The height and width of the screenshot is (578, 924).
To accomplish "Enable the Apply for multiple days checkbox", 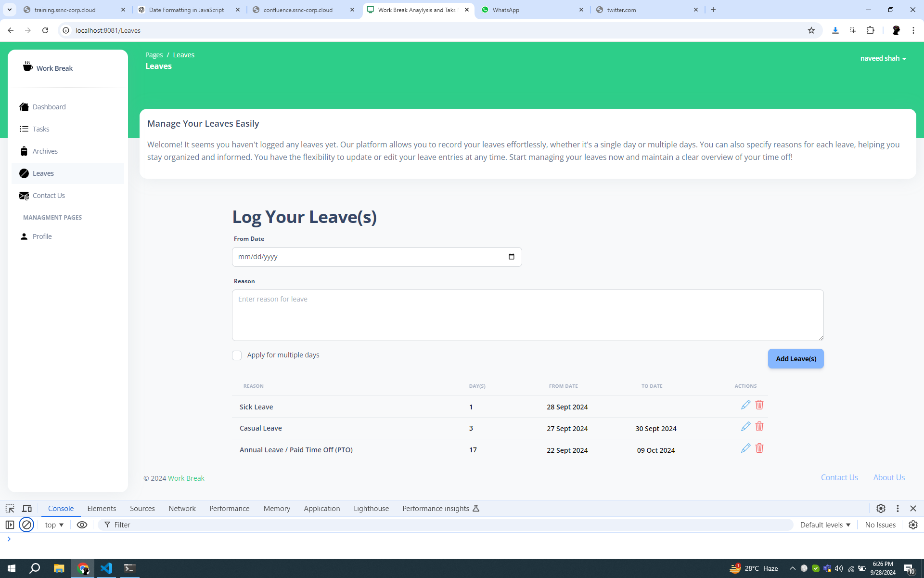I will (x=237, y=355).
